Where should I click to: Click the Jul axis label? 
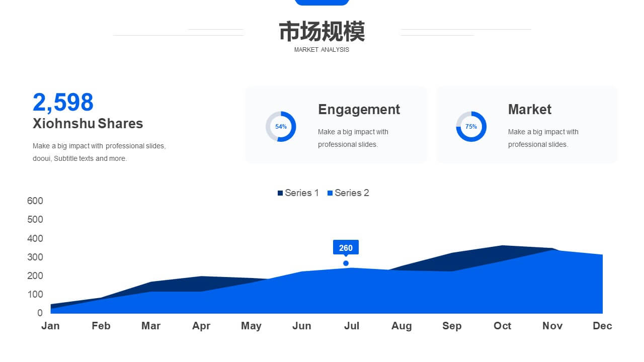tap(352, 326)
